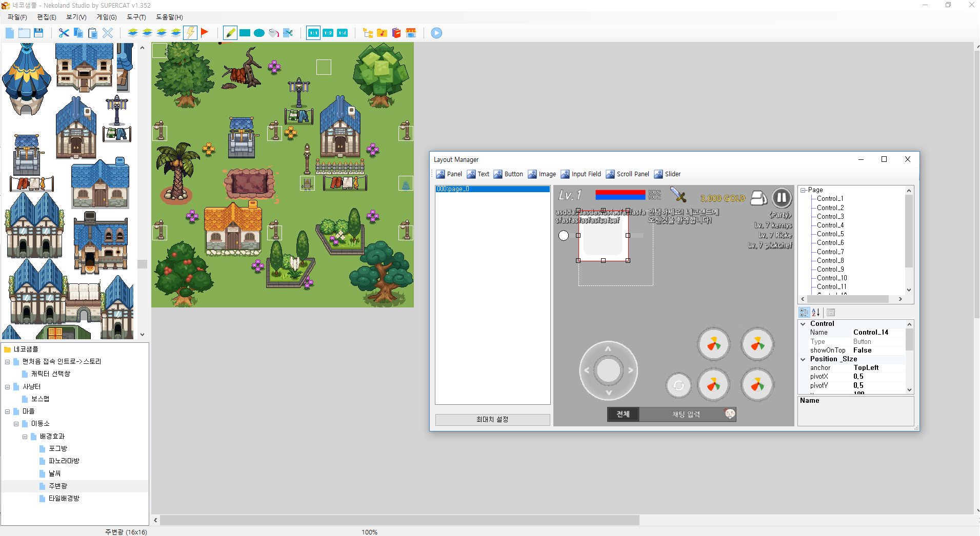Click the lightning event tool

pyautogui.click(x=190, y=33)
